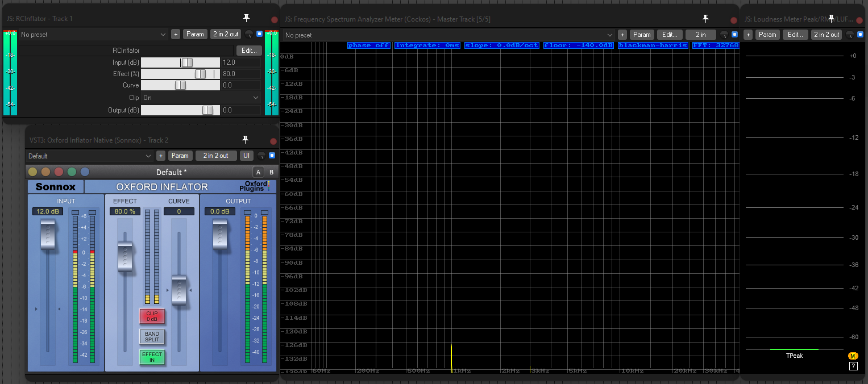Click the RCInflator Effect (%) slider handle
Viewport: 868px width, 384px height.
[200, 74]
